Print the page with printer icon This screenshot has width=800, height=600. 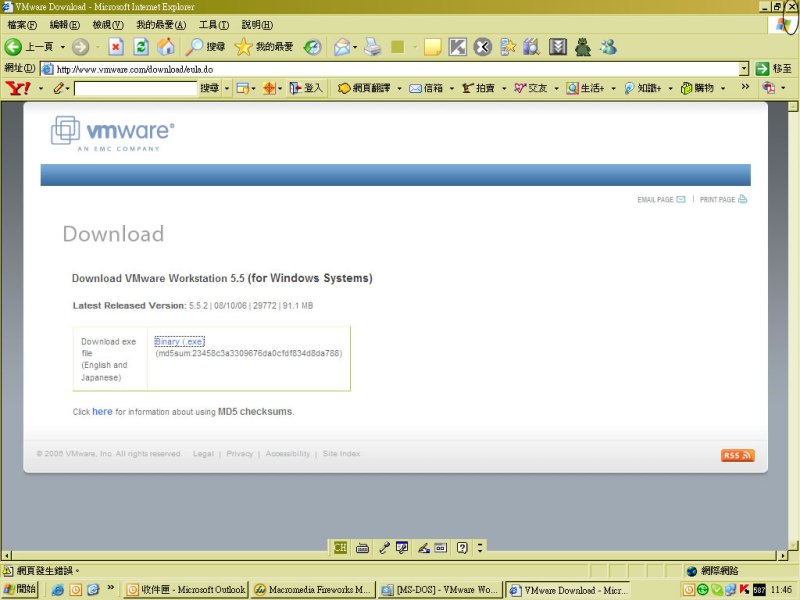click(x=373, y=47)
